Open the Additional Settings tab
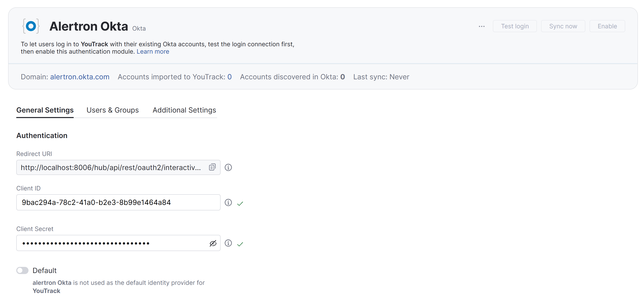This screenshot has width=644, height=304. tap(184, 110)
